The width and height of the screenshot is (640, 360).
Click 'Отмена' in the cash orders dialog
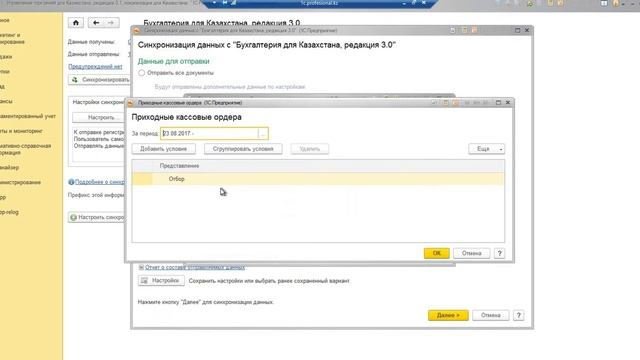coord(471,253)
